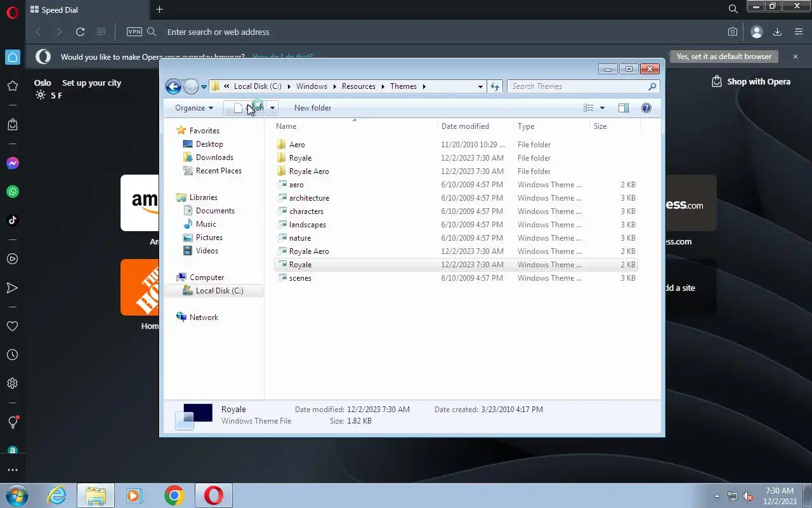This screenshot has height=508, width=812.
Task: Open address bar previous locations dropdown
Action: coord(480,86)
